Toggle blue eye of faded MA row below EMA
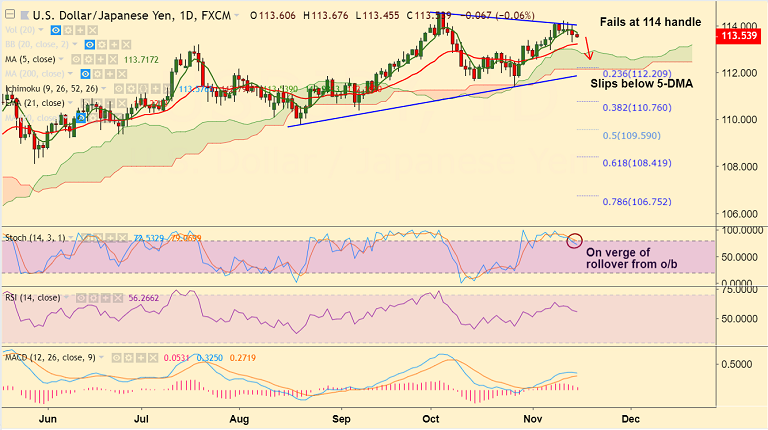Screen dimensions: 768x430 (81, 118)
